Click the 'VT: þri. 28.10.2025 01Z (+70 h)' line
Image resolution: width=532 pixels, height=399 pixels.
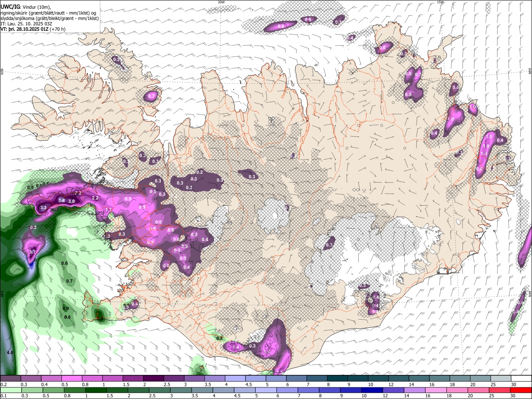(x=33, y=29)
